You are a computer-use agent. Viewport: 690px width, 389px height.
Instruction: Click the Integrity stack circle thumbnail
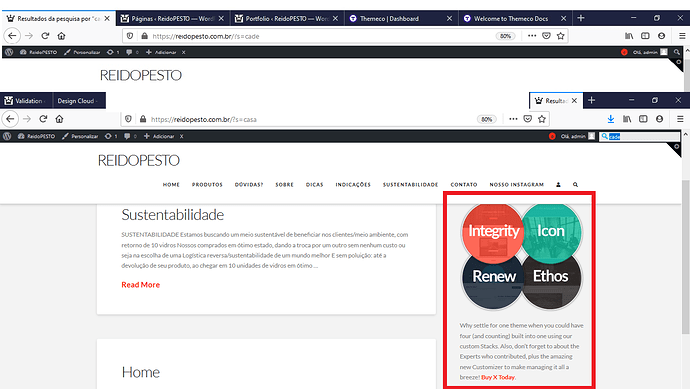tap(493, 233)
